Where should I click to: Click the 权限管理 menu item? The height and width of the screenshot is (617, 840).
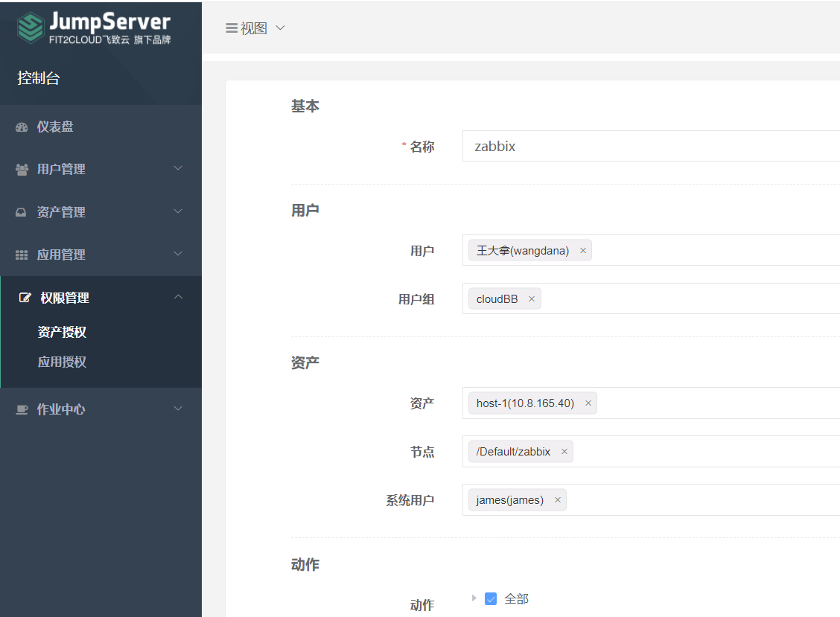click(101, 298)
